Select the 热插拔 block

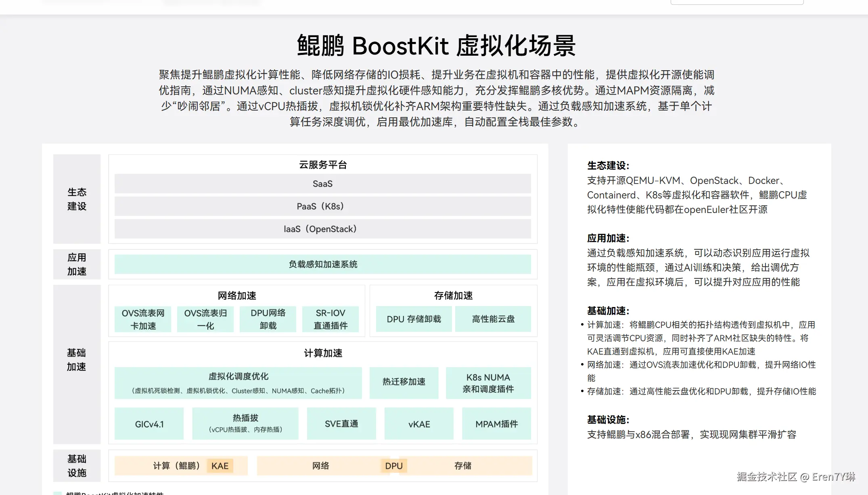pyautogui.click(x=245, y=424)
